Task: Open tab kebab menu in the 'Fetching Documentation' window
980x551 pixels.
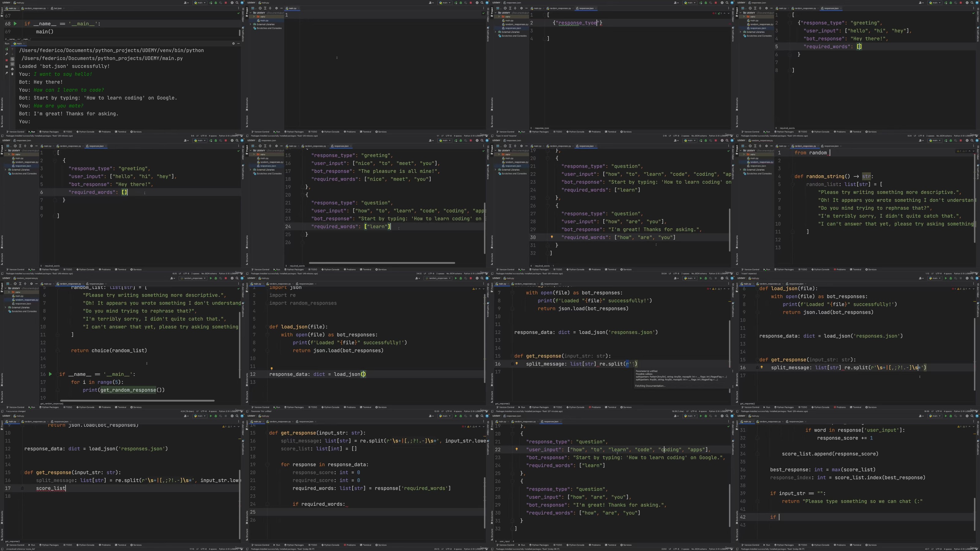Action: pos(729,284)
